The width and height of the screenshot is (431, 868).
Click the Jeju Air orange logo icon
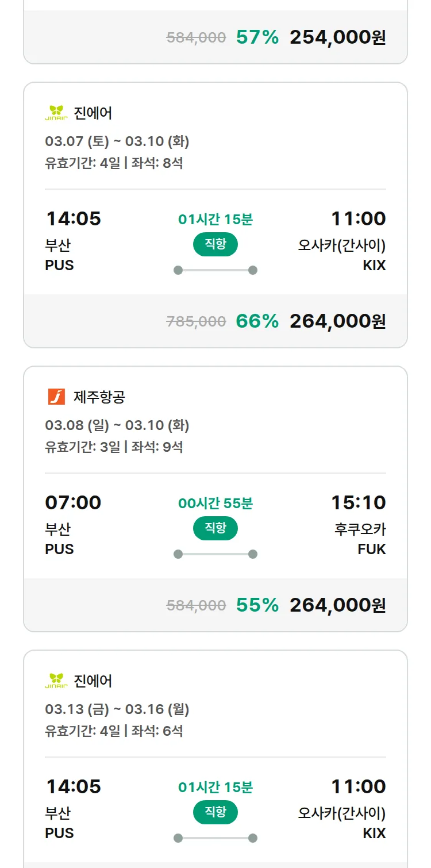[x=56, y=397]
